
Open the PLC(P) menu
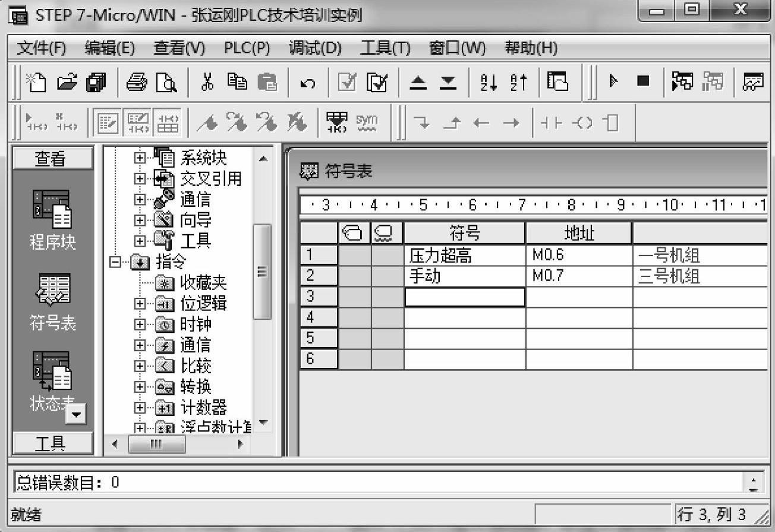click(247, 48)
